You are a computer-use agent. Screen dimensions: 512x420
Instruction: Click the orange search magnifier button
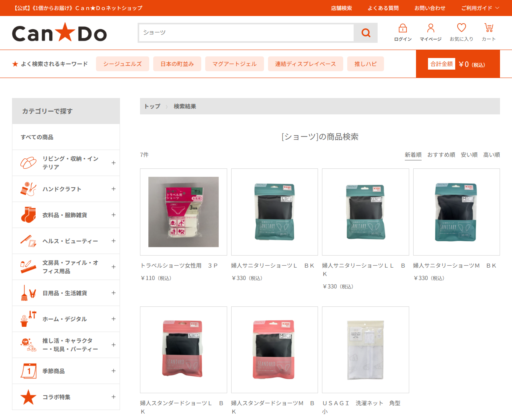[366, 33]
